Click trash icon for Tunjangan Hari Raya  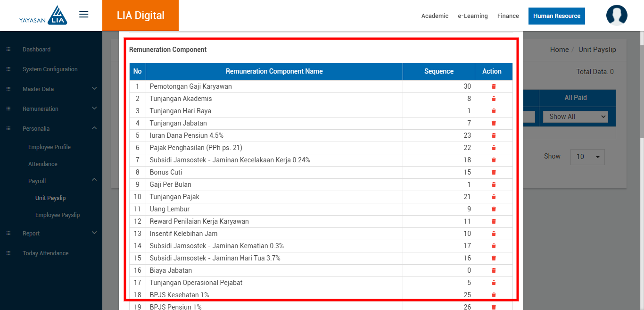click(x=494, y=111)
